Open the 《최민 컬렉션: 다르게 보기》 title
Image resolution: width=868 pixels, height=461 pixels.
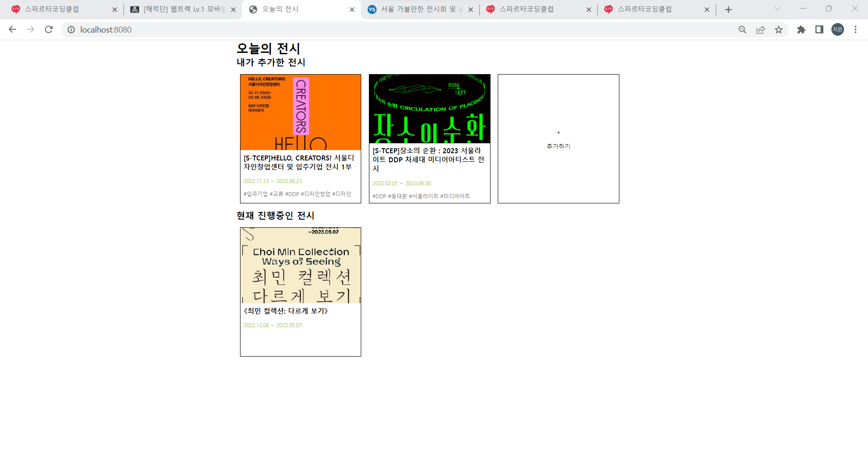286,311
